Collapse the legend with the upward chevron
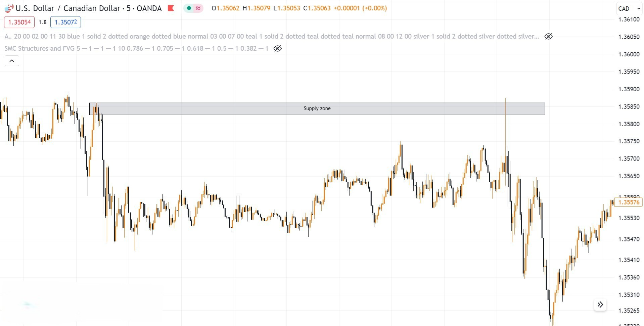This screenshot has height=326, width=644. click(x=12, y=61)
